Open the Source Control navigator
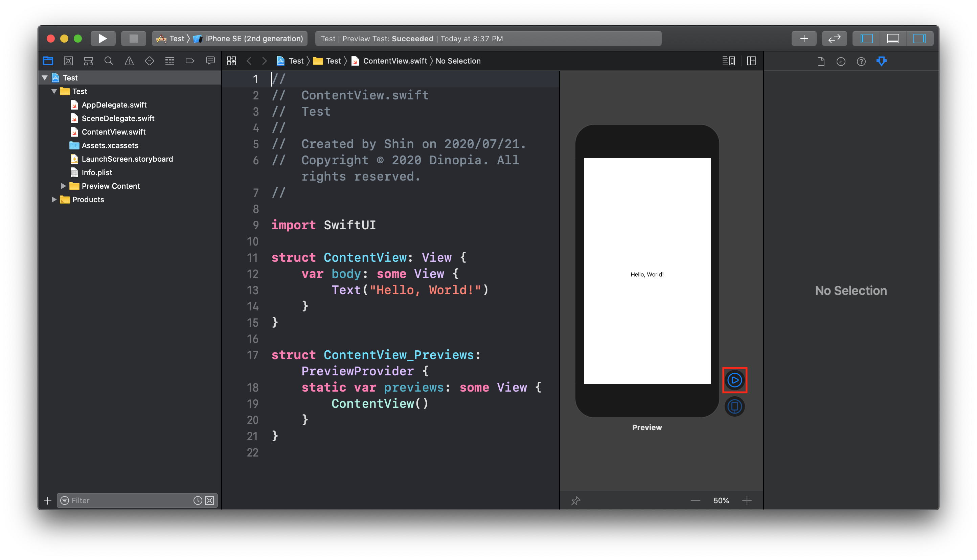The height and width of the screenshot is (560, 977). [x=68, y=61]
